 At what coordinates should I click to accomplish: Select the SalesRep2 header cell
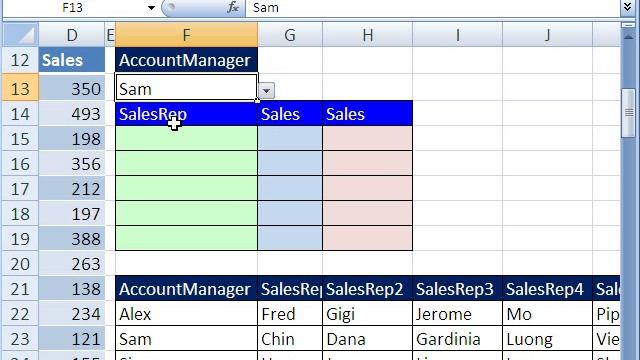pos(367,289)
